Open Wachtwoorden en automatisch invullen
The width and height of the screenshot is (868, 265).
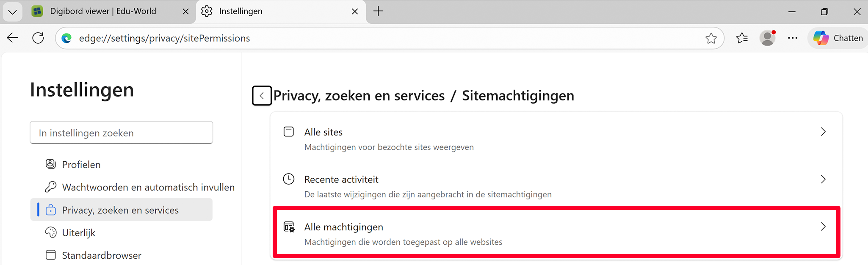click(148, 187)
